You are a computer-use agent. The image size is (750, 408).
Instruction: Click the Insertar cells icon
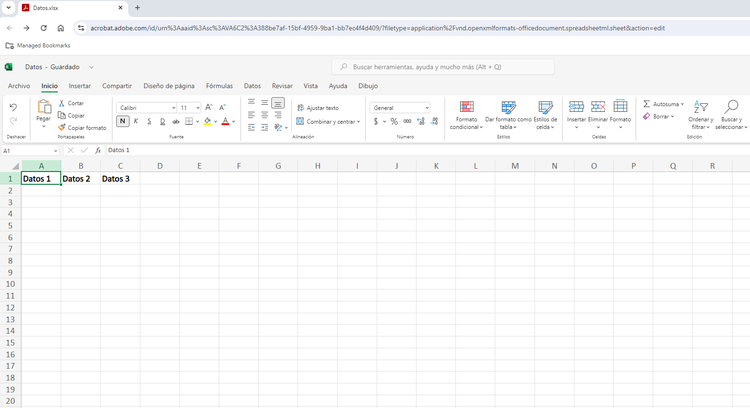(576, 106)
